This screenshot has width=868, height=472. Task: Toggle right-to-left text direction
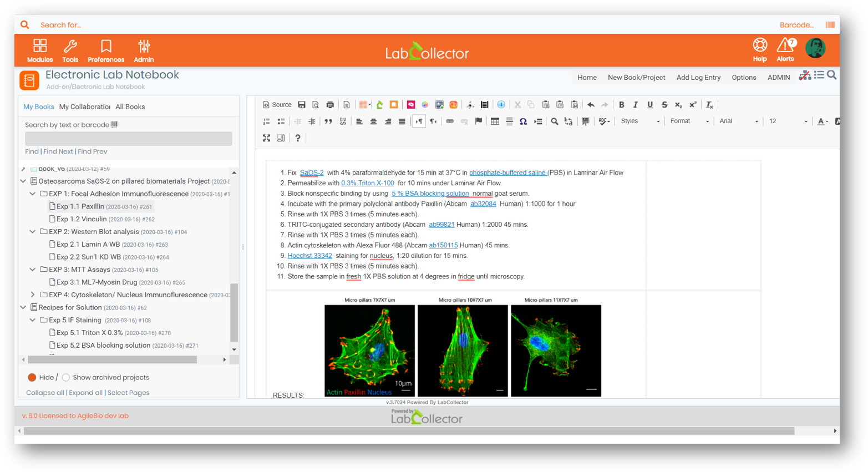433,121
